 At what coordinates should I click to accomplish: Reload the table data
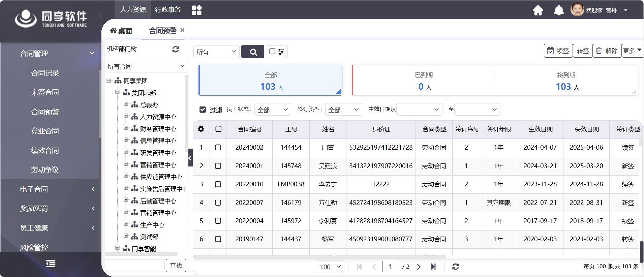pos(455,267)
